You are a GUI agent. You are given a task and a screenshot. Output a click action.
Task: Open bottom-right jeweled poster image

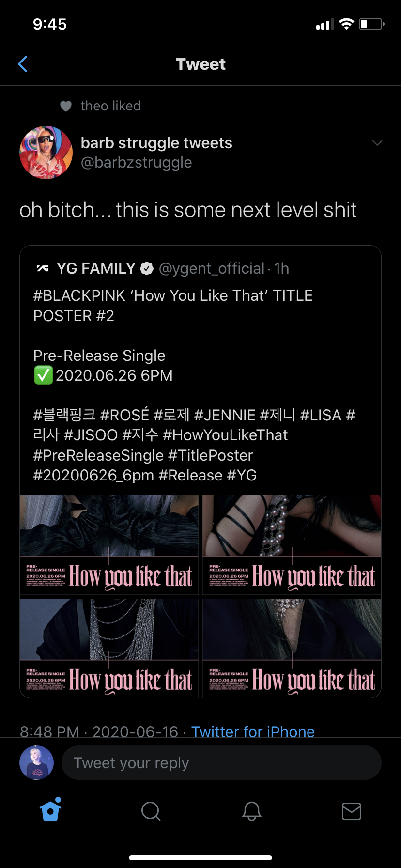292,648
